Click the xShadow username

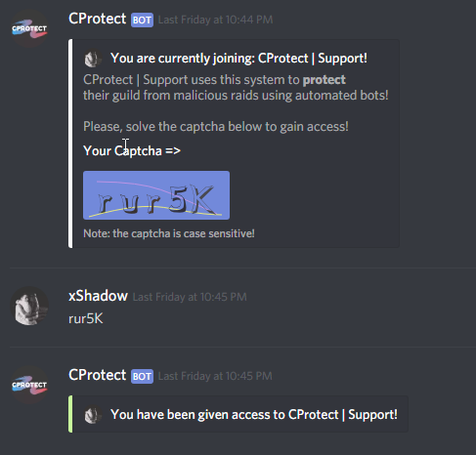click(x=98, y=296)
